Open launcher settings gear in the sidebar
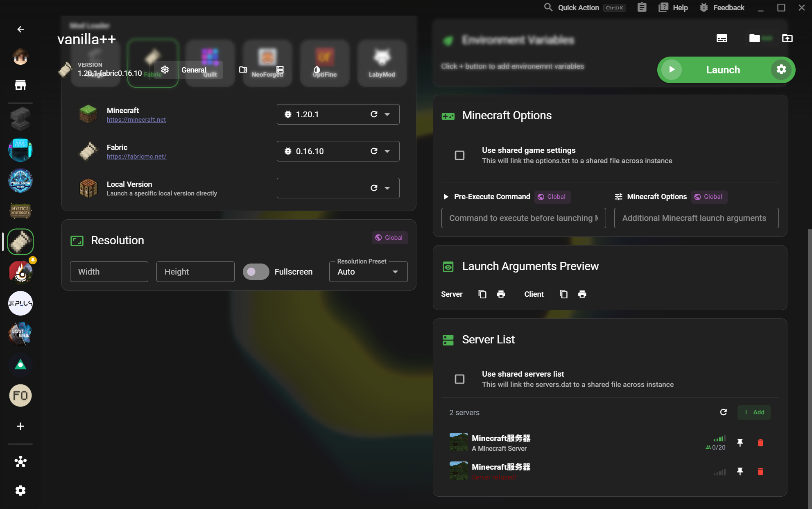This screenshot has height=509, width=812. (20, 491)
